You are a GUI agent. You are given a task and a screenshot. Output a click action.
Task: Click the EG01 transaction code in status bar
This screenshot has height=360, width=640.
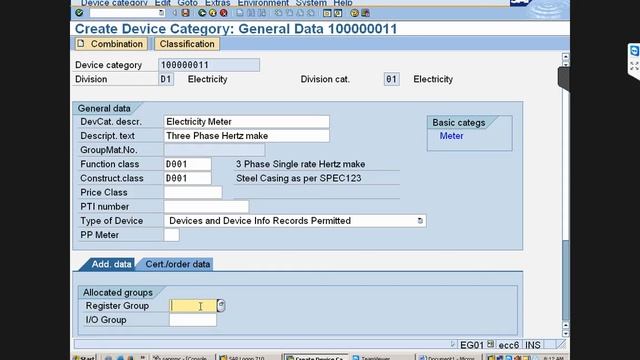point(472,345)
